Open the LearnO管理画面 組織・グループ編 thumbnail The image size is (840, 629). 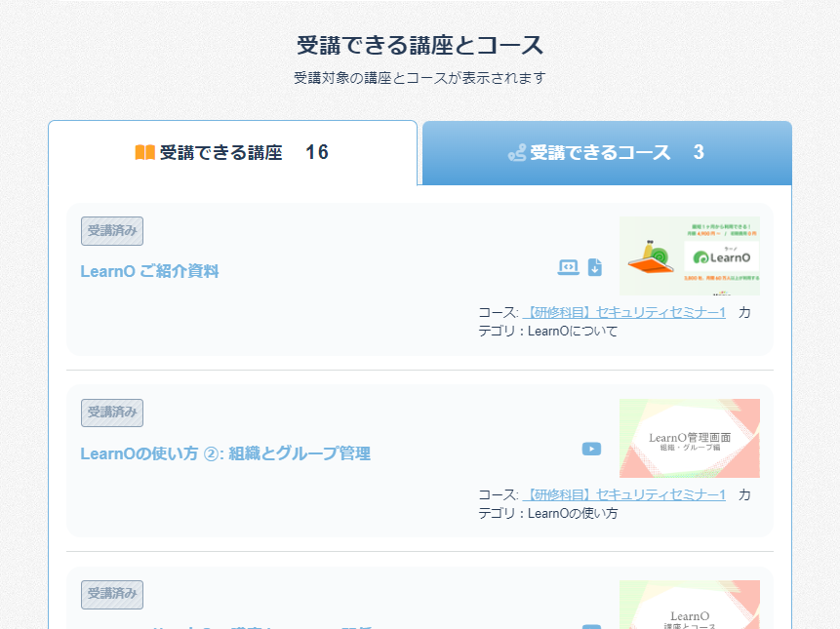pos(690,438)
